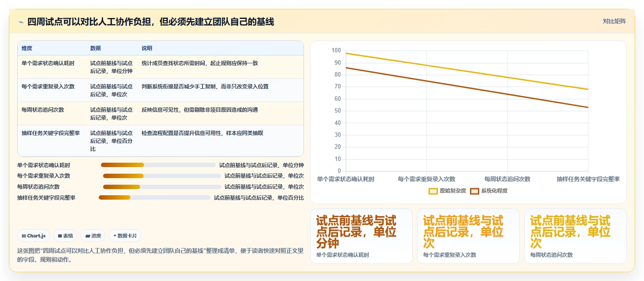Click the description starting 判断系统衔接是否减少手工复制
Viewport: 644px width, 281px height.
205,87
